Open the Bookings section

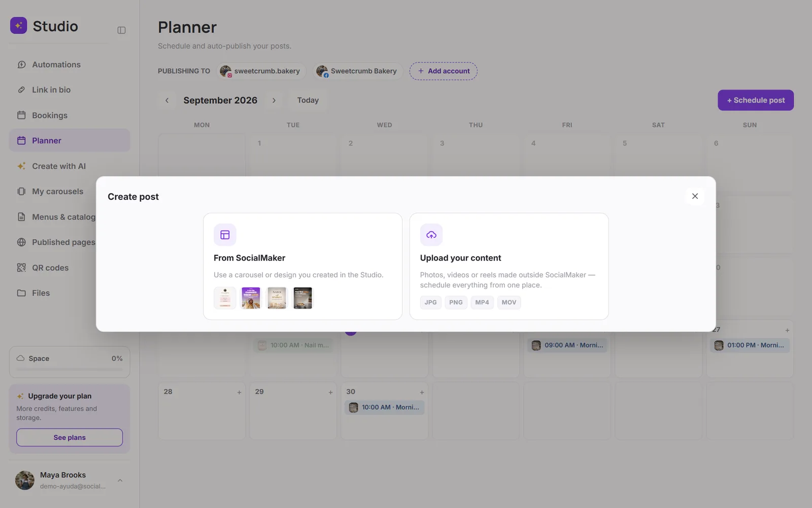pos(70,115)
